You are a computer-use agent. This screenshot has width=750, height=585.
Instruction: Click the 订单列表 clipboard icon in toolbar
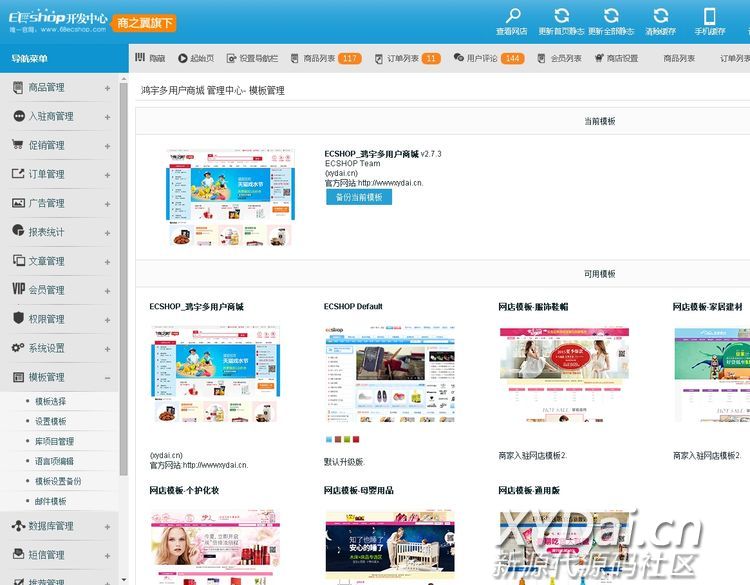pyautogui.click(x=378, y=58)
